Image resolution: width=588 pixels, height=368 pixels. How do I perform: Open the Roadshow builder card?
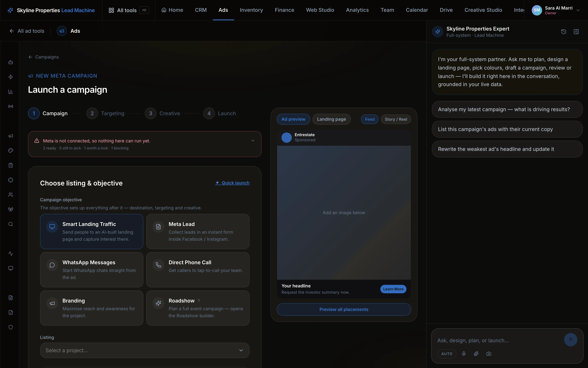tap(198, 308)
